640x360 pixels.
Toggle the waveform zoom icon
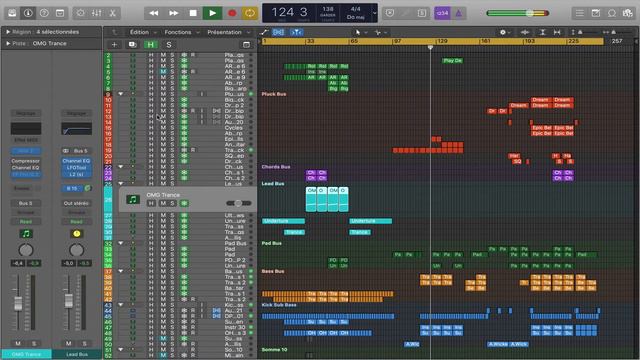pyautogui.click(x=525, y=32)
